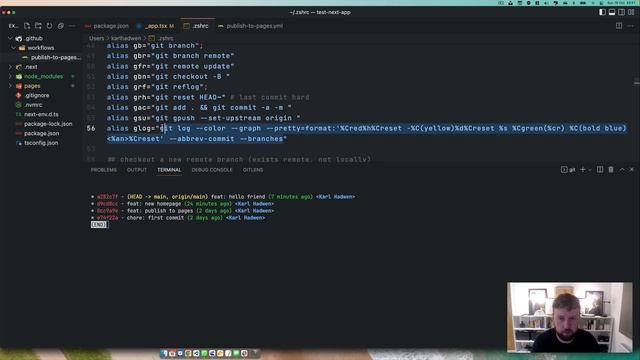The image size is (640, 360).
Task: Click the macOS menu bar clock
Action: pos(621,3)
